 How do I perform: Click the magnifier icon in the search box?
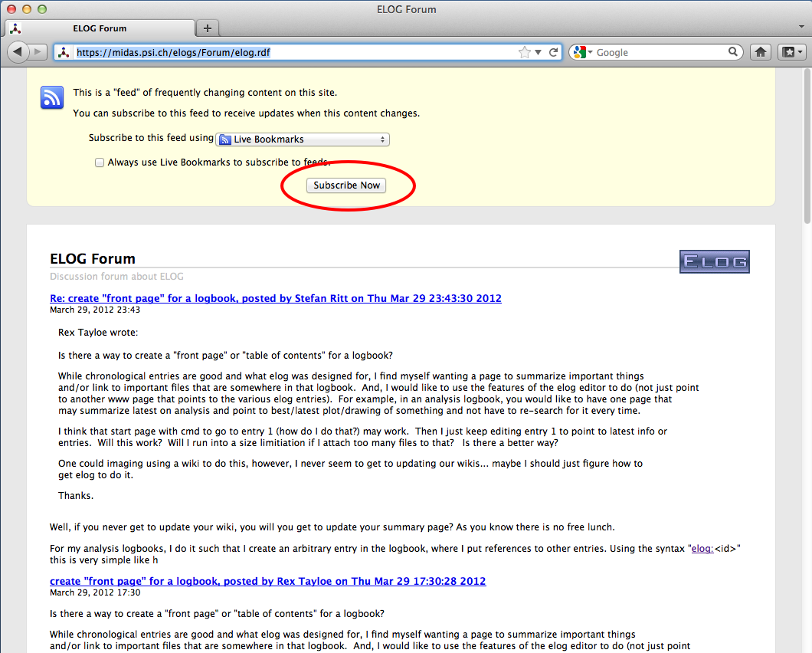[x=733, y=52]
